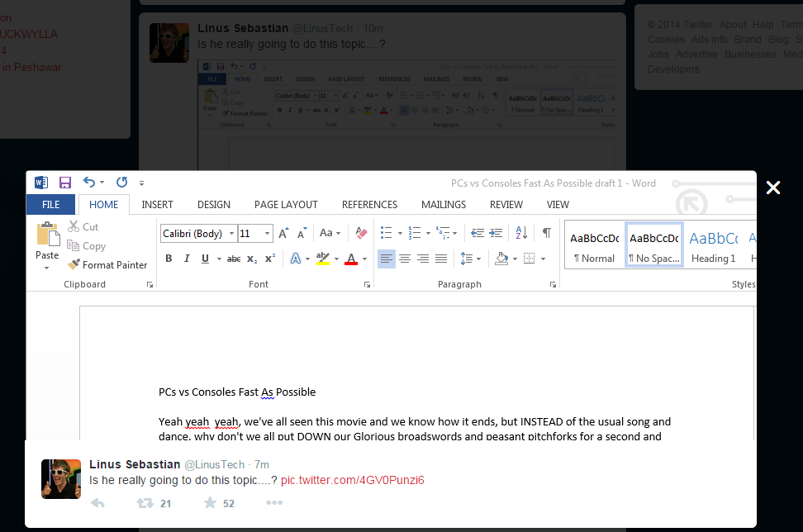Open the pic.twitter.com/4GV0Punzi6 link

coord(352,480)
